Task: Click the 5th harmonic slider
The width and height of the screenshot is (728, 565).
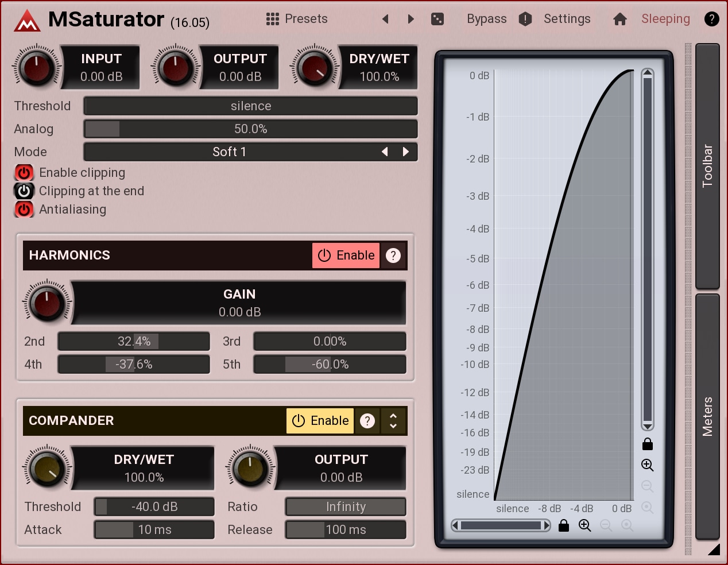Action: (x=330, y=365)
